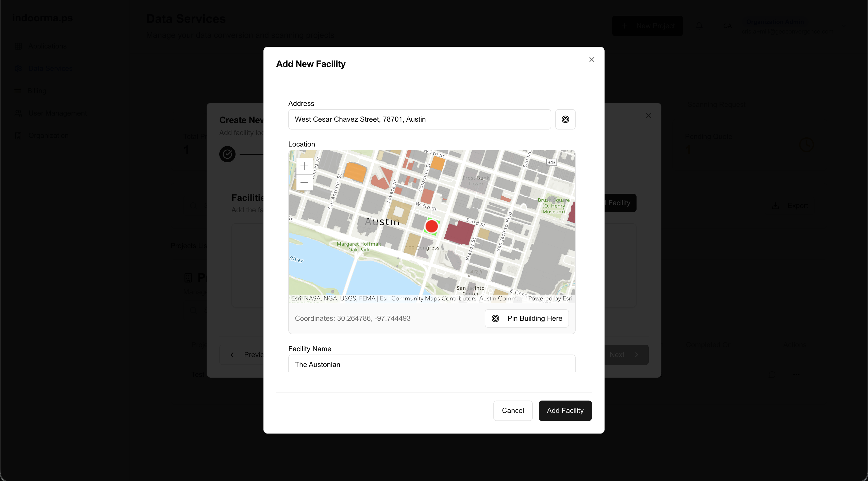Click Add Facility to confirm
Screen dimensions: 868x481
click(x=565, y=411)
